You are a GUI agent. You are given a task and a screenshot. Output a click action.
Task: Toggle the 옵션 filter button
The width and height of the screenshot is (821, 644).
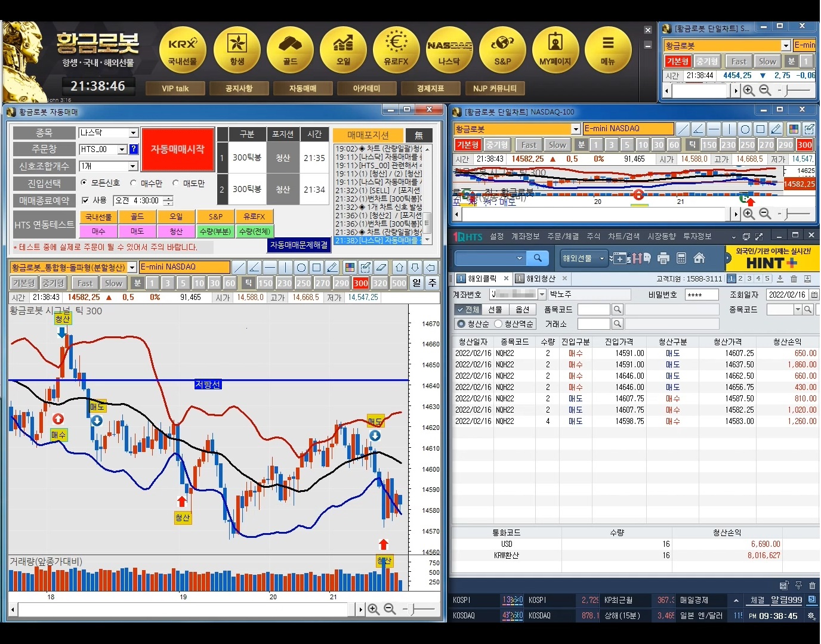pos(523,309)
